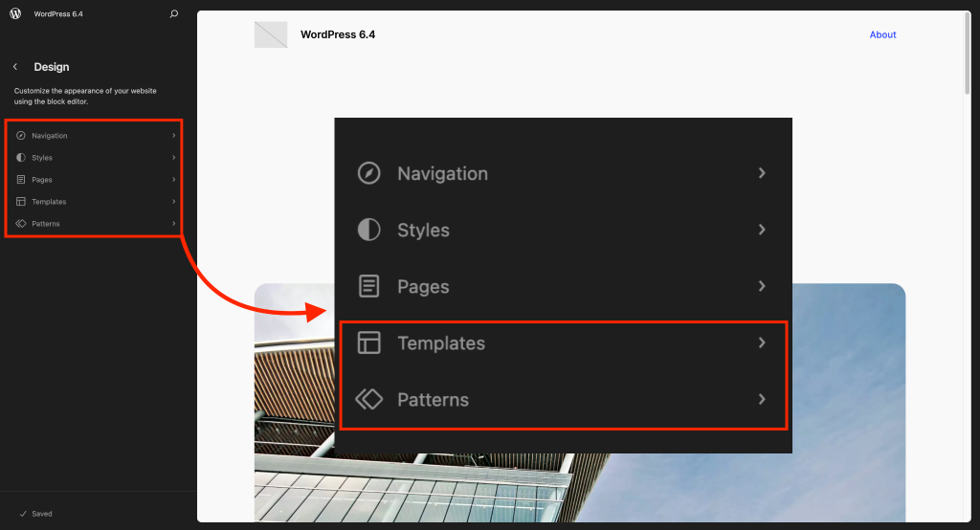Click the diamond Patterns icon in the small sidebar list
Viewport: 980px width, 530px height.
[x=21, y=223]
